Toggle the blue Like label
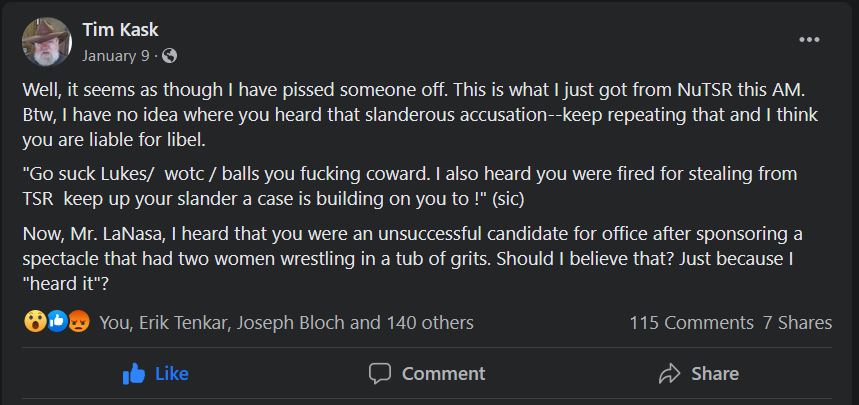Image resolution: width=859 pixels, height=405 pixels. (171, 373)
